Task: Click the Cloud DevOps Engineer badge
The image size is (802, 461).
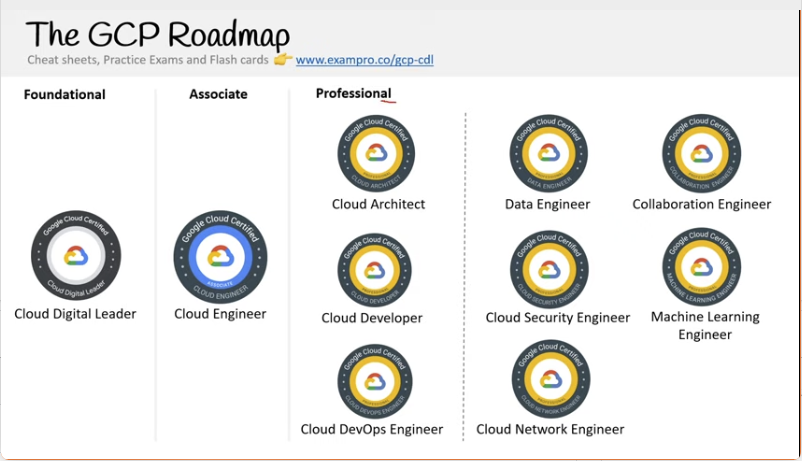Action: click(374, 382)
